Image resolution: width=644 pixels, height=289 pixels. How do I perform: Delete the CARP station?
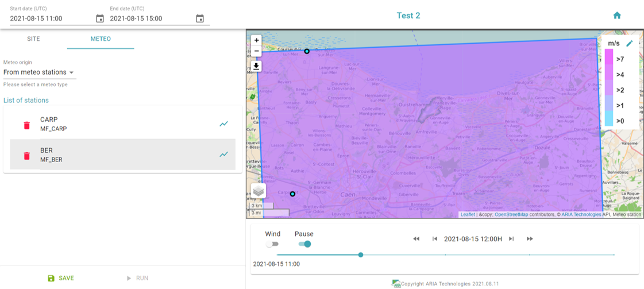(x=26, y=125)
